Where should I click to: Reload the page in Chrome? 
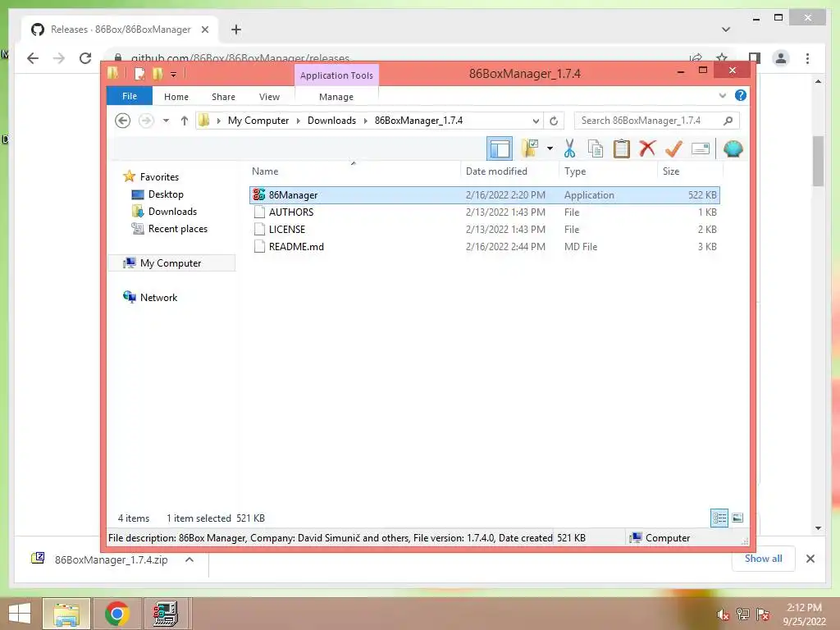click(x=85, y=58)
